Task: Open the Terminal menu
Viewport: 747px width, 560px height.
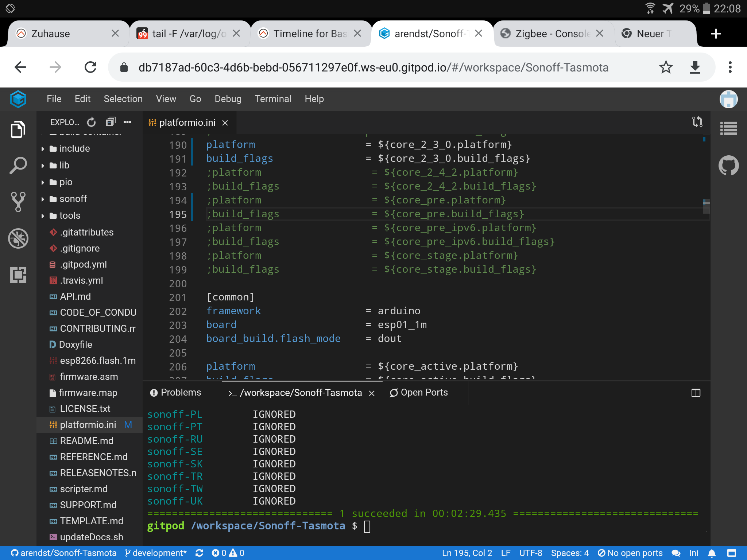Action: pos(273,99)
